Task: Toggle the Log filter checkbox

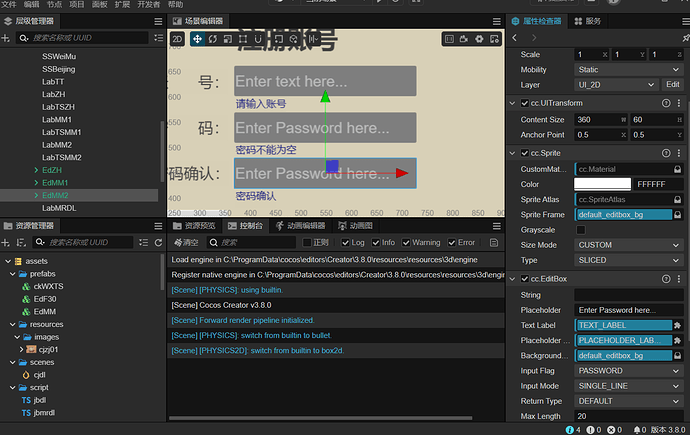Action: pyautogui.click(x=345, y=243)
